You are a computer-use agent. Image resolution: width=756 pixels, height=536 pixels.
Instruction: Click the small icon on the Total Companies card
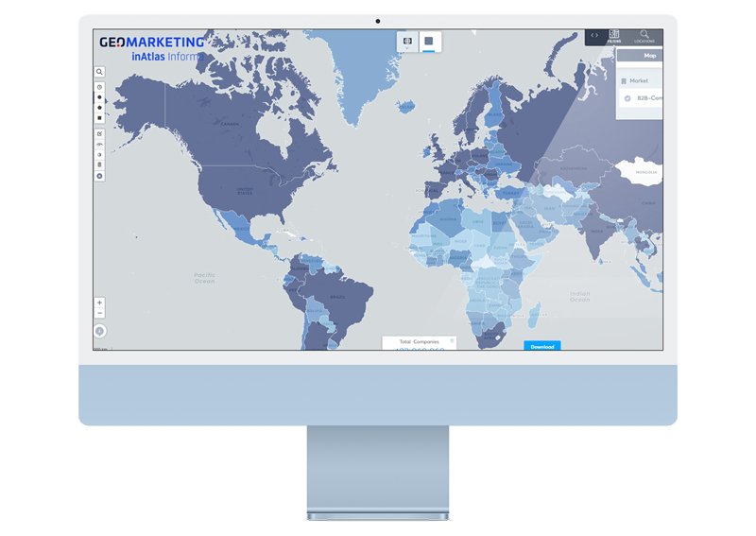click(x=452, y=340)
